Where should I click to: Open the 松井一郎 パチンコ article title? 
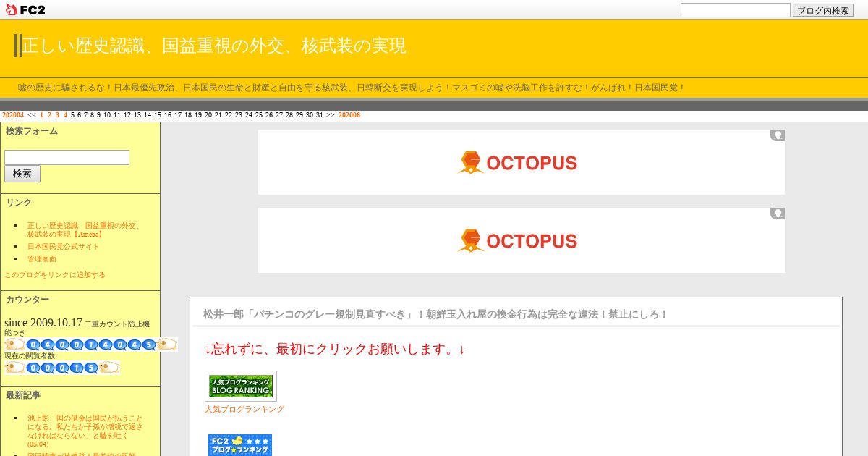tap(435, 314)
